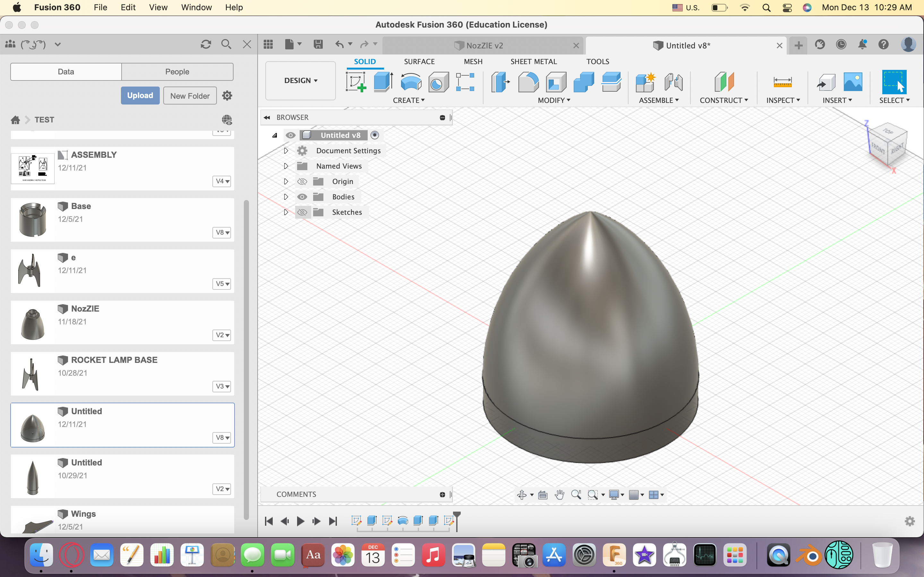
Task: Toggle visibility of the Origin folder
Action: [x=302, y=181]
